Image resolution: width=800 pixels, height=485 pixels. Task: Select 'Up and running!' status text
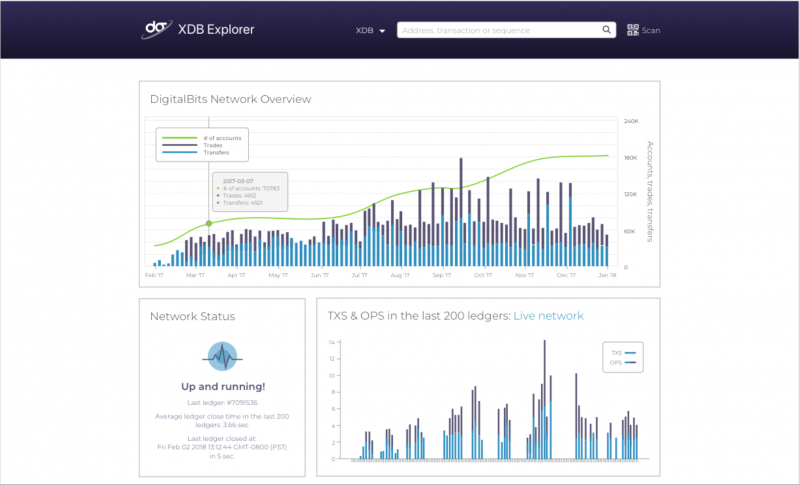click(223, 387)
